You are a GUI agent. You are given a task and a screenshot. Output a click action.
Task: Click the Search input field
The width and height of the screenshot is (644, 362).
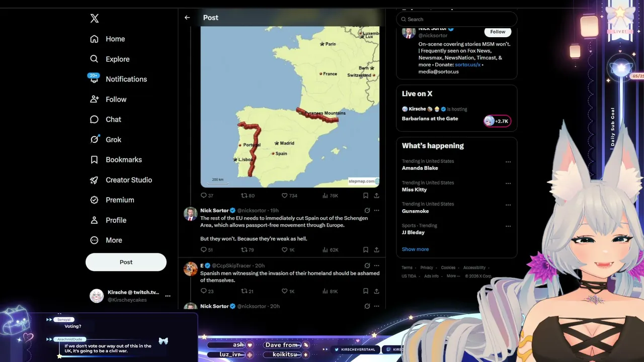coord(457,19)
